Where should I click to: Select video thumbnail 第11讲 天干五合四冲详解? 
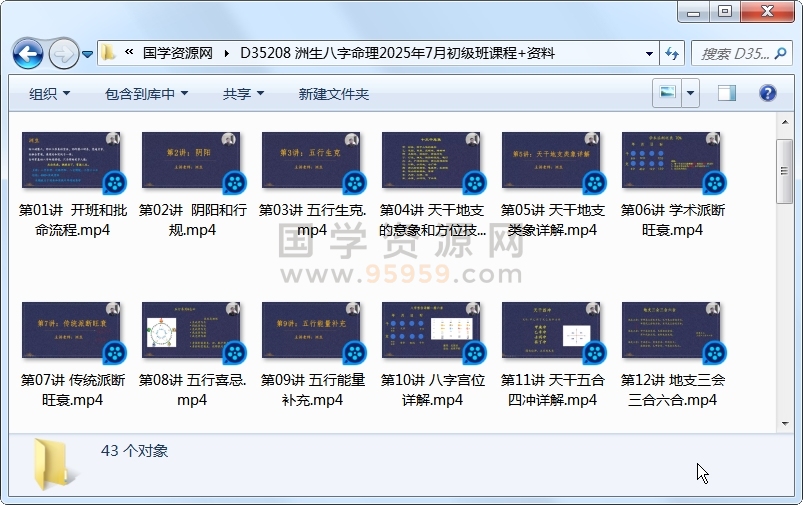click(x=552, y=332)
